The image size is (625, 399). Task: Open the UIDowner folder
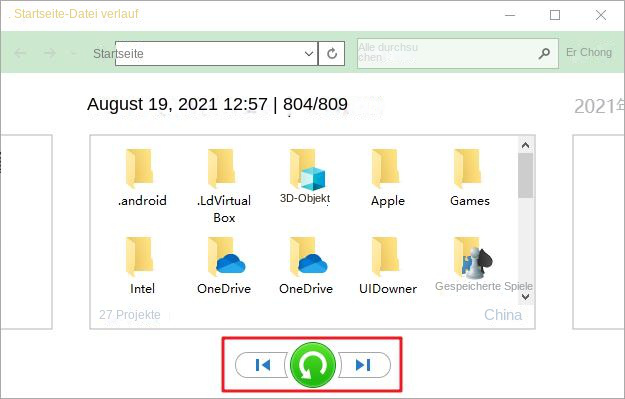pos(387,265)
